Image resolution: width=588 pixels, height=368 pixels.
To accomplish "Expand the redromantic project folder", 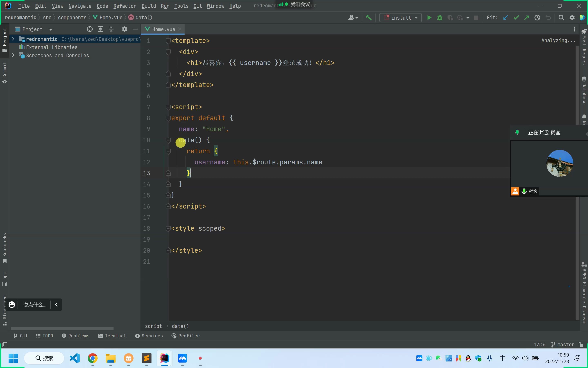I will [x=13, y=39].
